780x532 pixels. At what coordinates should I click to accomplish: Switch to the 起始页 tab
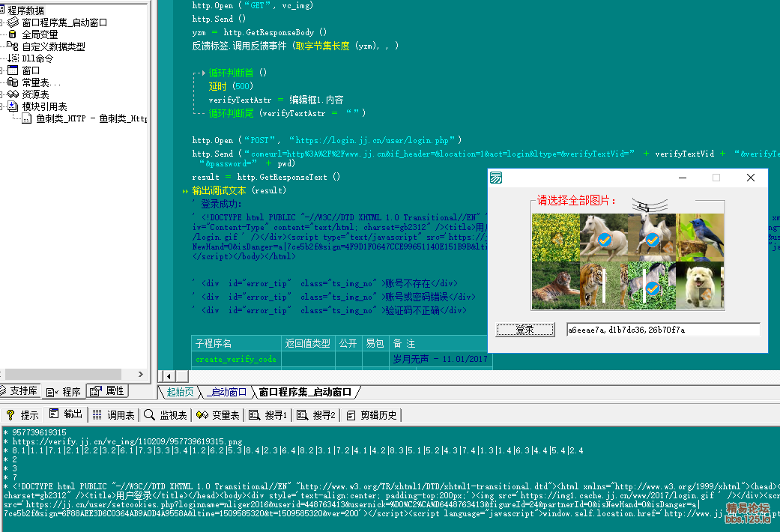(x=180, y=392)
